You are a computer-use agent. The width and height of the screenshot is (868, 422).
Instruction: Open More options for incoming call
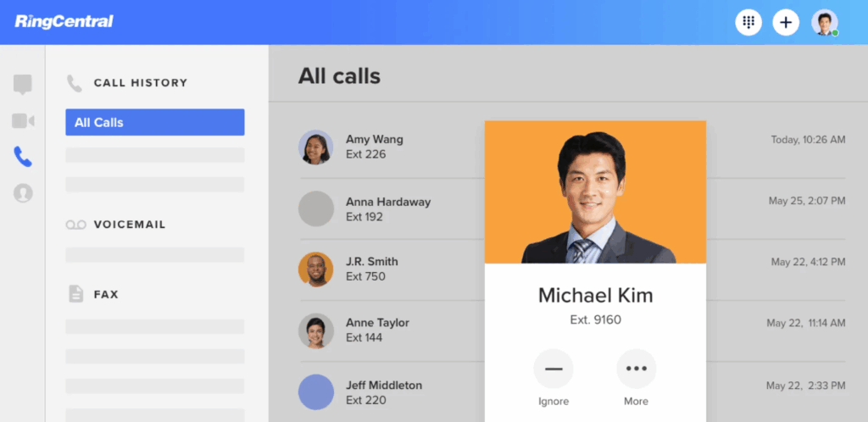pyautogui.click(x=636, y=369)
